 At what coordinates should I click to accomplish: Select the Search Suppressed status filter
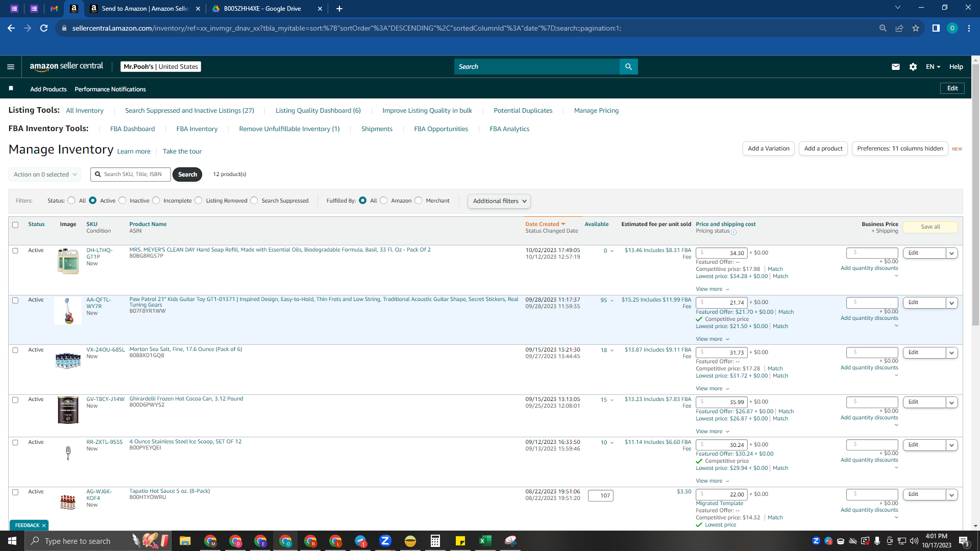coord(254,201)
